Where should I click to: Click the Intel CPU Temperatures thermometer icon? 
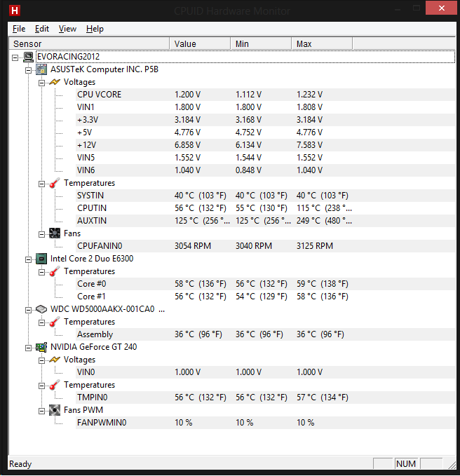(x=55, y=271)
